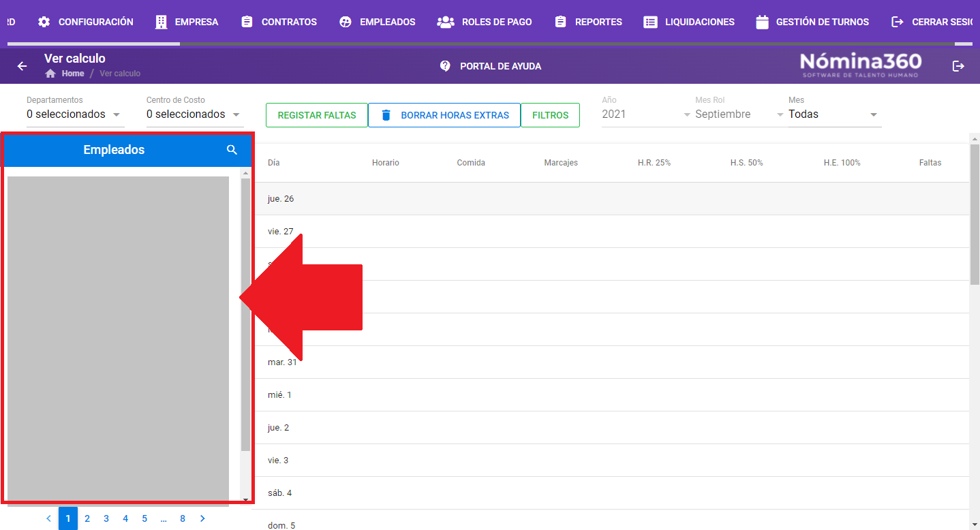
Task: Click the H.S. 50% column header
Action: point(747,163)
